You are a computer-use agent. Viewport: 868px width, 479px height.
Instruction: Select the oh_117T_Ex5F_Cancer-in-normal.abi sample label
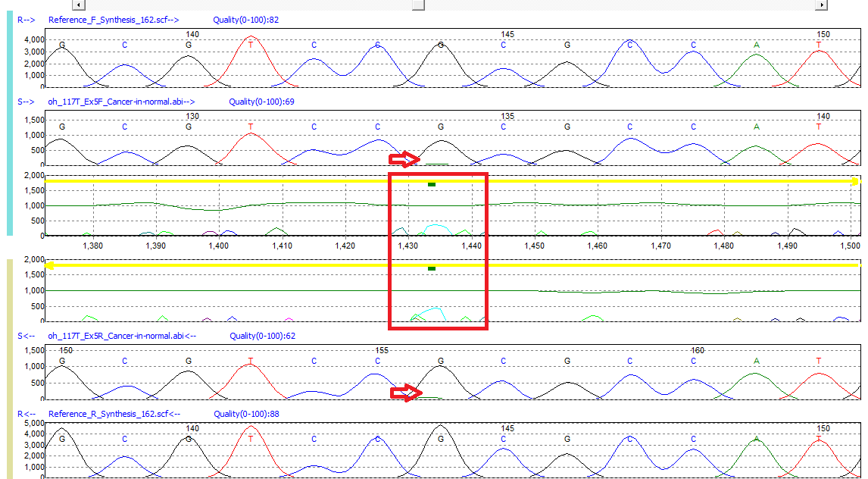pos(121,102)
